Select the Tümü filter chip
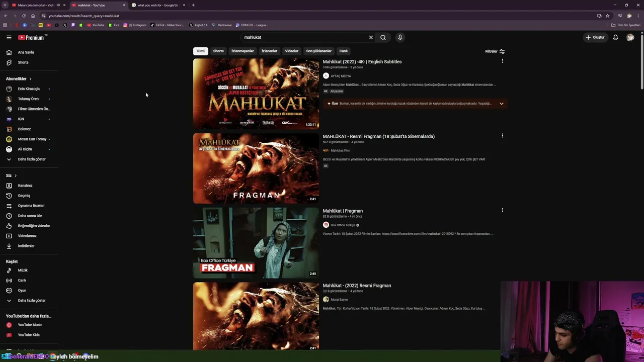This screenshot has height=362, width=644. click(201, 51)
